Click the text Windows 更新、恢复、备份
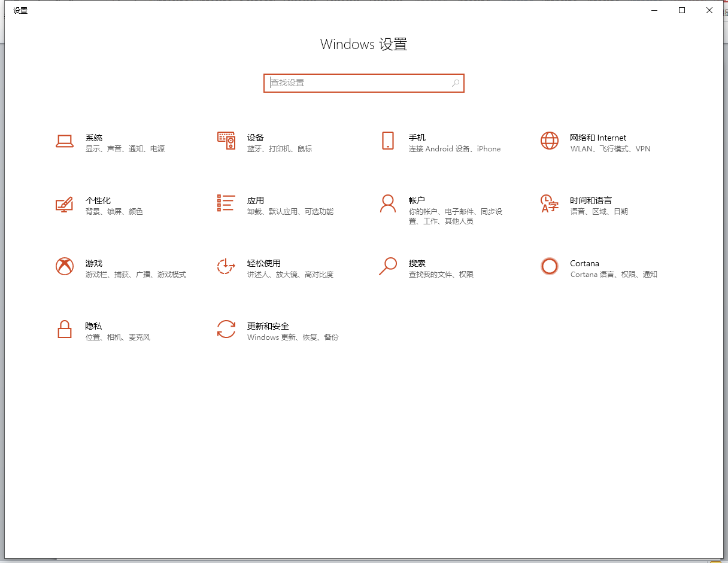The height and width of the screenshot is (563, 728). coord(293,337)
